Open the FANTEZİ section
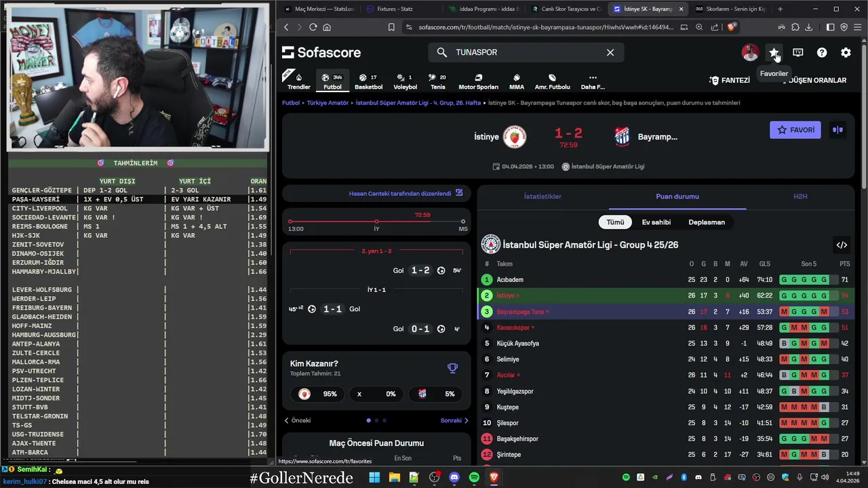868x488 pixels. pyautogui.click(x=730, y=80)
